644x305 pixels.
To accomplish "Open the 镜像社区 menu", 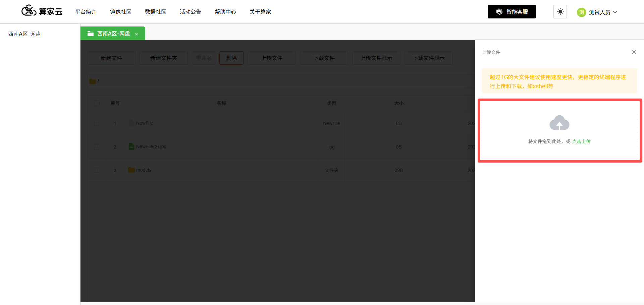I will coord(121,12).
